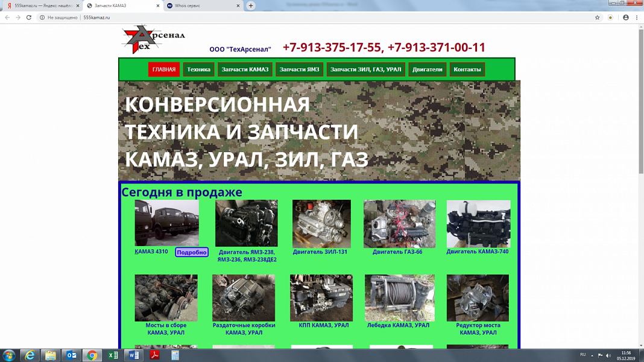
Task: Go back to the previous page
Action: click(x=6, y=17)
